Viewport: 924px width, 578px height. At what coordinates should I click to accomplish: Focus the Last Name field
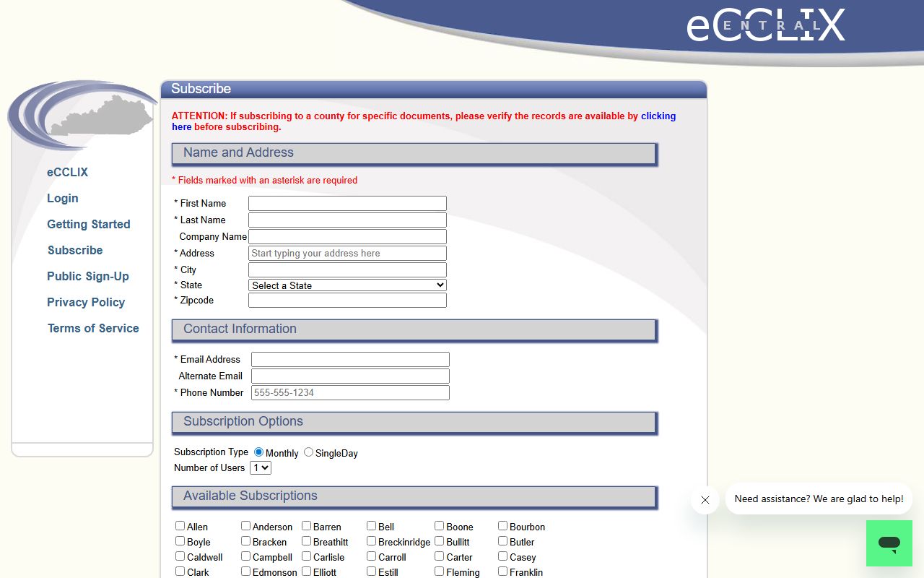coord(347,220)
